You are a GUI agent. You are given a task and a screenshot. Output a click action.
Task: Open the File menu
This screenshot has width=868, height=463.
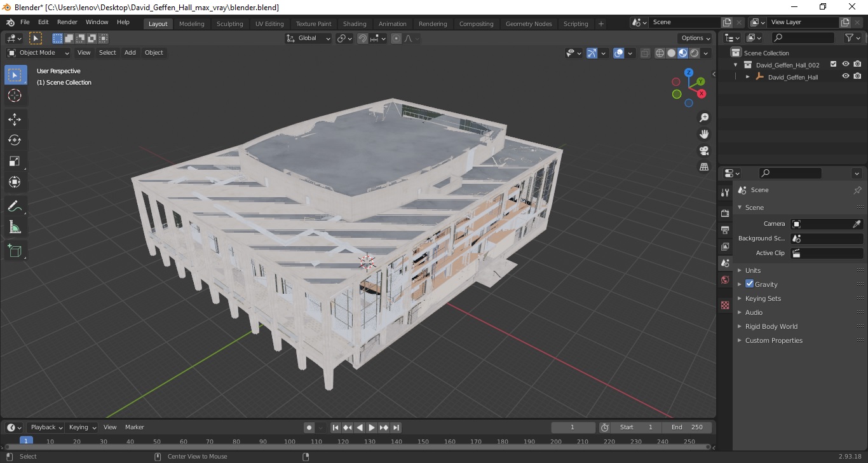coord(25,22)
